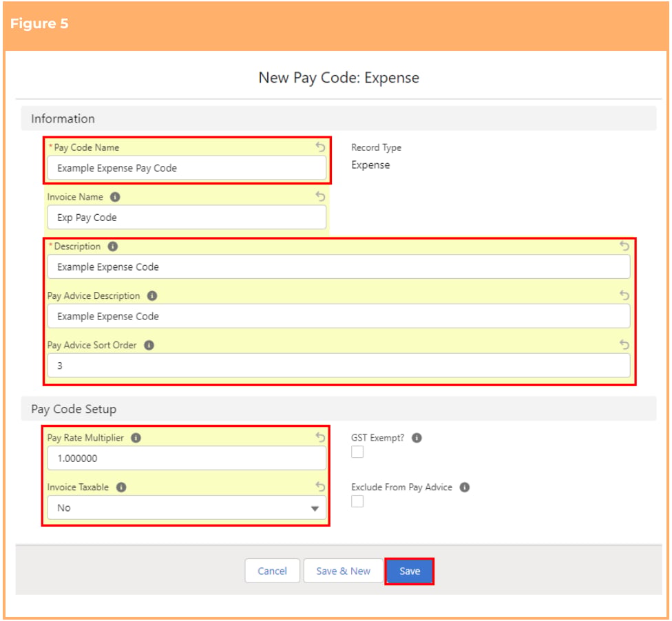Focus the Pay Code Name input

pyautogui.click(x=187, y=168)
